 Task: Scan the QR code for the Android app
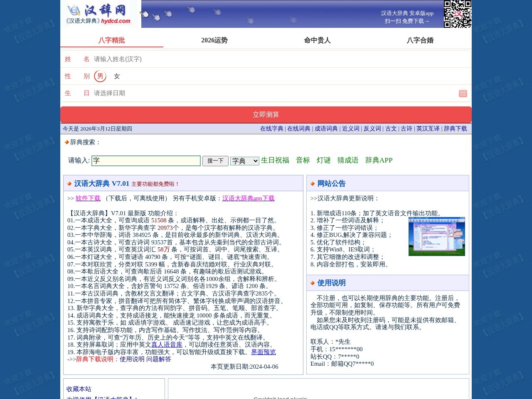(457, 14)
